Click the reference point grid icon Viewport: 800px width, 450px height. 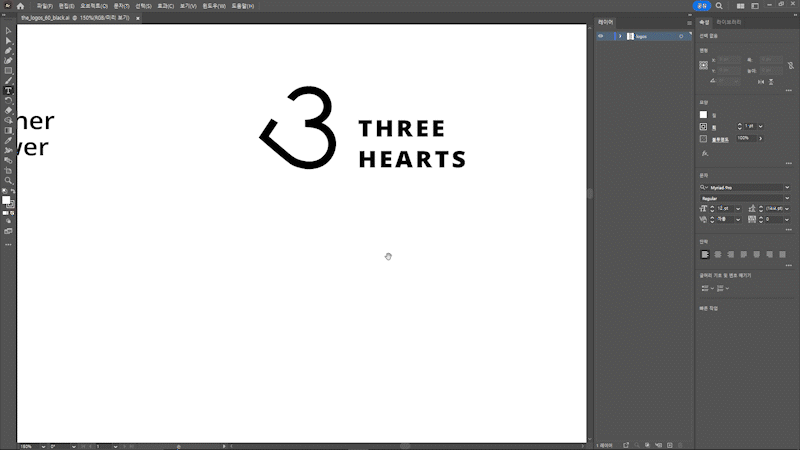point(704,65)
